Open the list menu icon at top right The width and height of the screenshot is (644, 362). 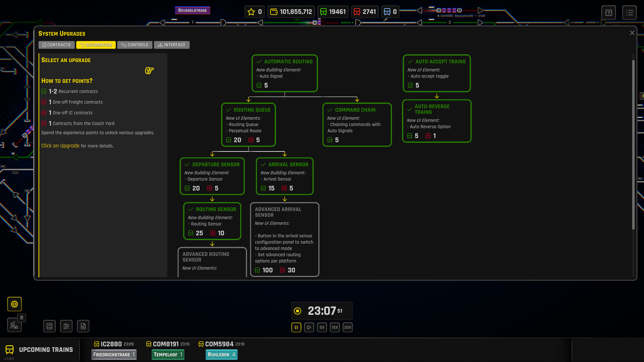[x=629, y=13]
